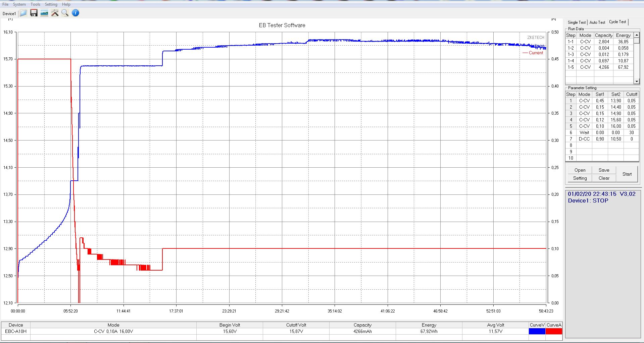Screen dimensions: 644x343
Task: Click step 1 Set1 cell 0,45
Action: click(x=600, y=101)
